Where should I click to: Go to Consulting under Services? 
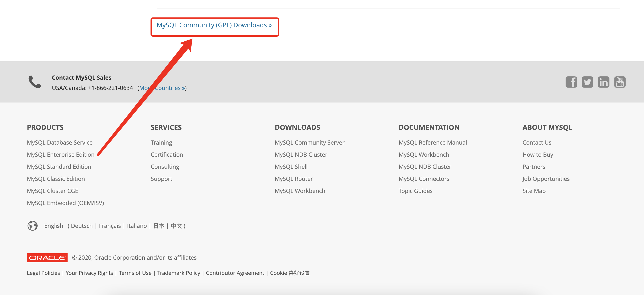pos(165,167)
